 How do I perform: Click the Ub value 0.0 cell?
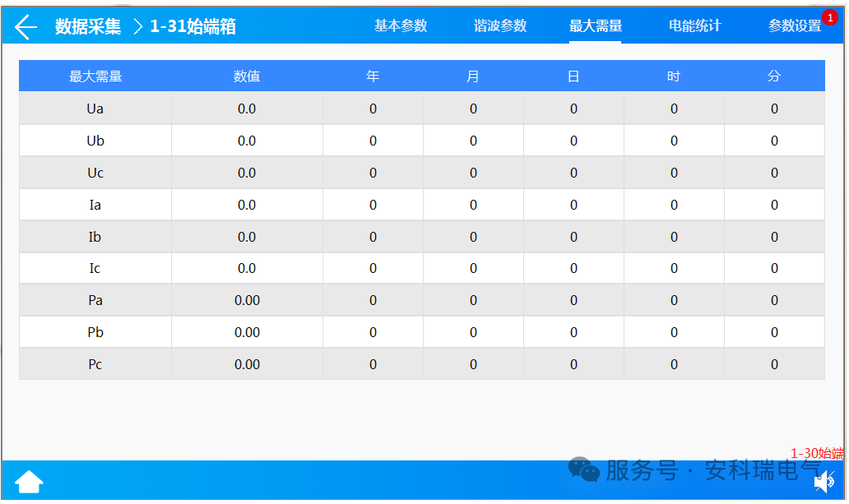tap(247, 141)
